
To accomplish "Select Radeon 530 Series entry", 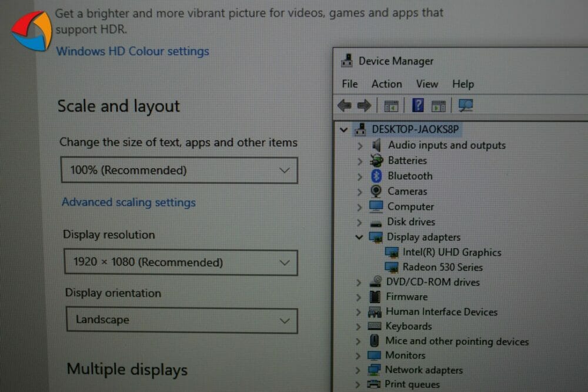I will (443, 267).
